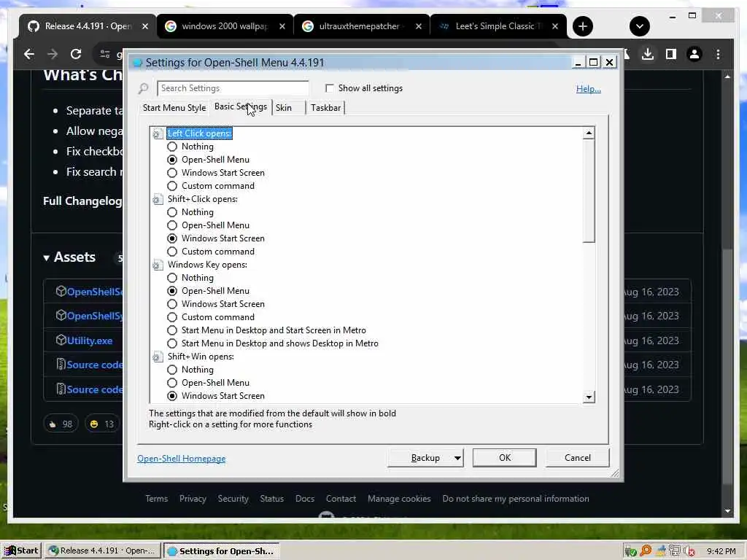Select Windows Start Screen under Left Click opens
Viewport: 747px width, 560px height.
(172, 173)
